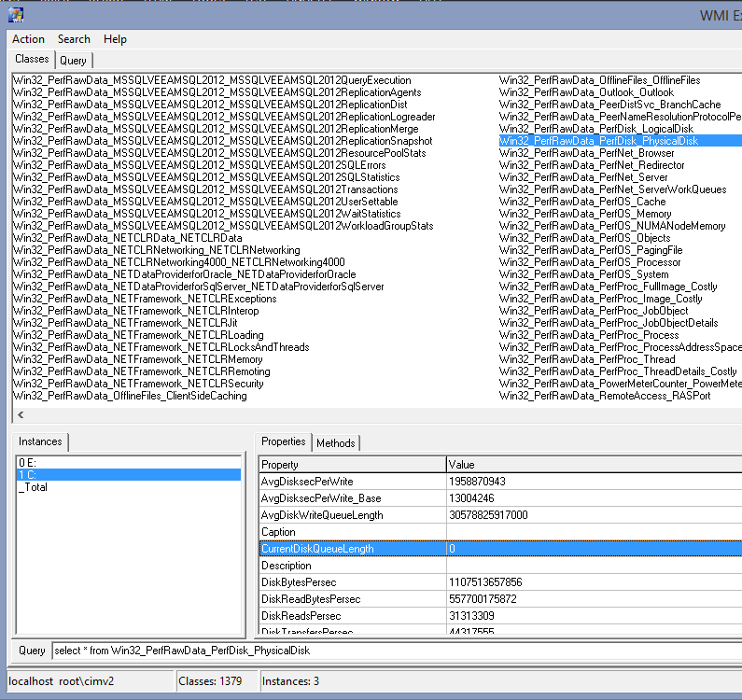The image size is (742, 700).
Task: Select class MSSQLVEEAMSQL2012SQLErrors
Action: coord(200,165)
